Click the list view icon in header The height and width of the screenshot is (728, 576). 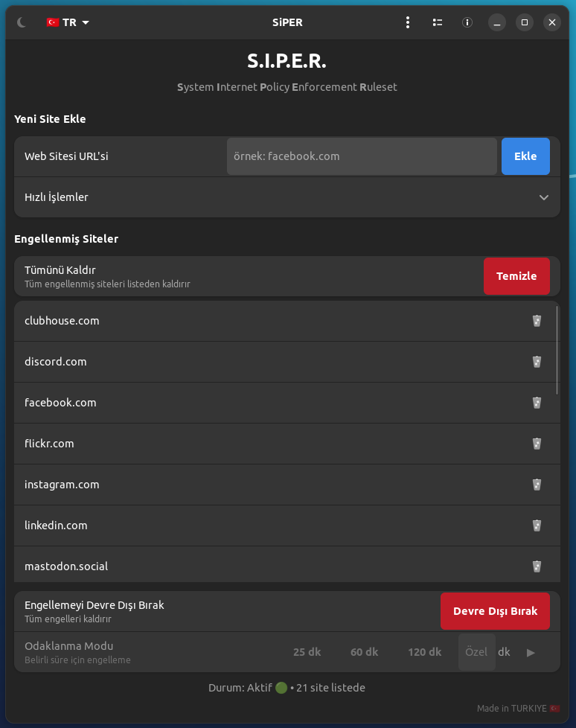[x=438, y=22]
